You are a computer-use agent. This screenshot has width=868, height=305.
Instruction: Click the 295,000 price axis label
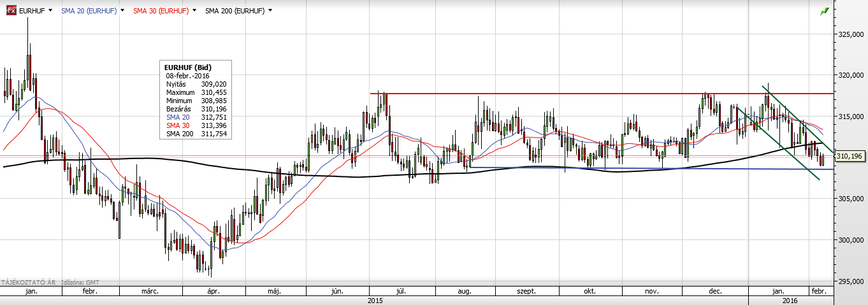tap(850, 281)
